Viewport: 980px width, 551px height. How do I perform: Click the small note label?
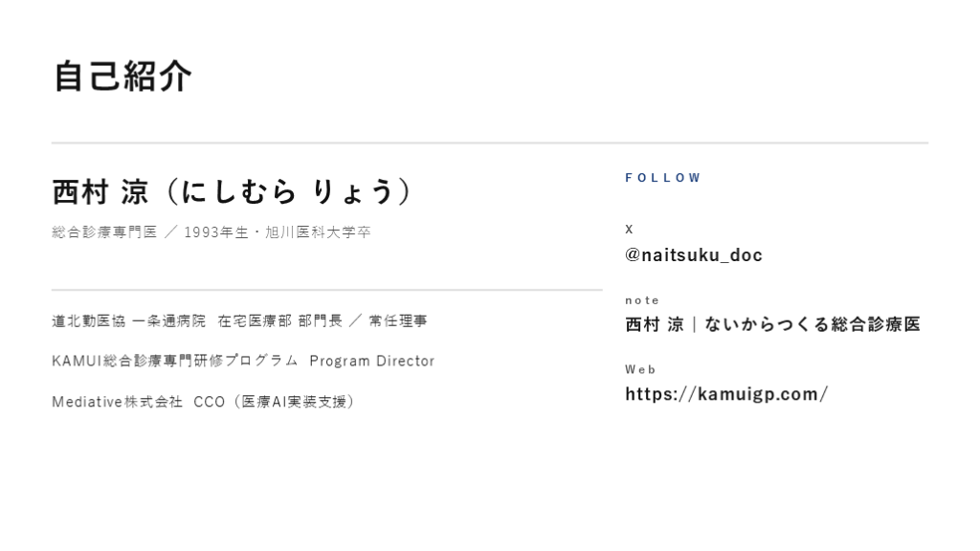[x=642, y=300]
